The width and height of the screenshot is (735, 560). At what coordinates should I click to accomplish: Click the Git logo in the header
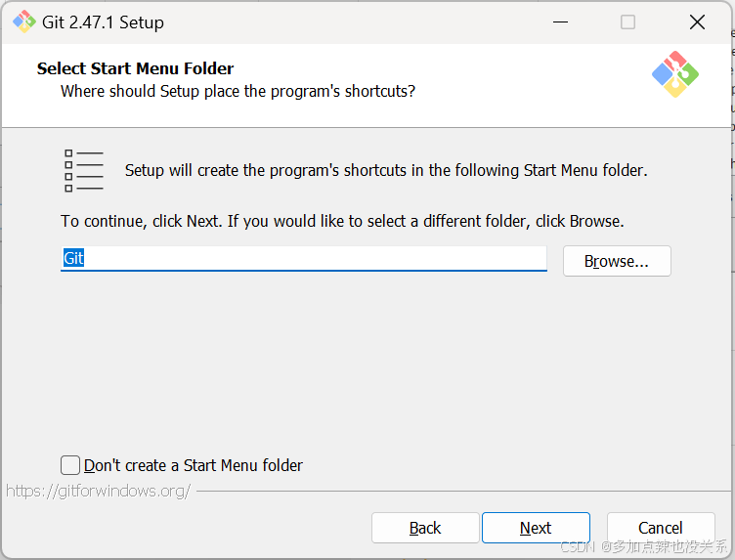675,74
